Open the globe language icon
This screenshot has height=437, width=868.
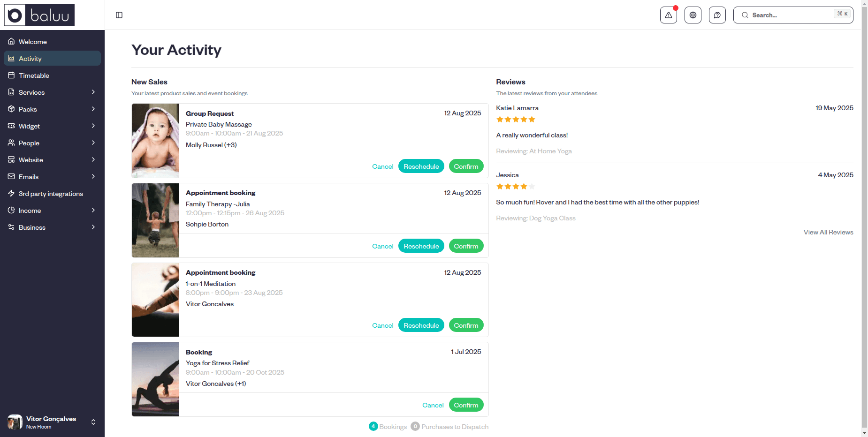tap(693, 15)
